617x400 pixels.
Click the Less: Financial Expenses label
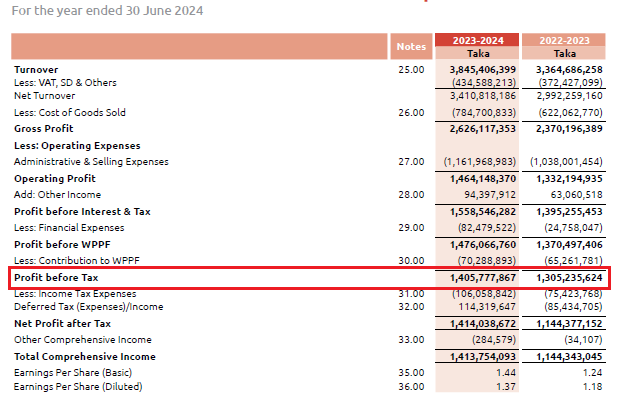pyautogui.click(x=68, y=227)
